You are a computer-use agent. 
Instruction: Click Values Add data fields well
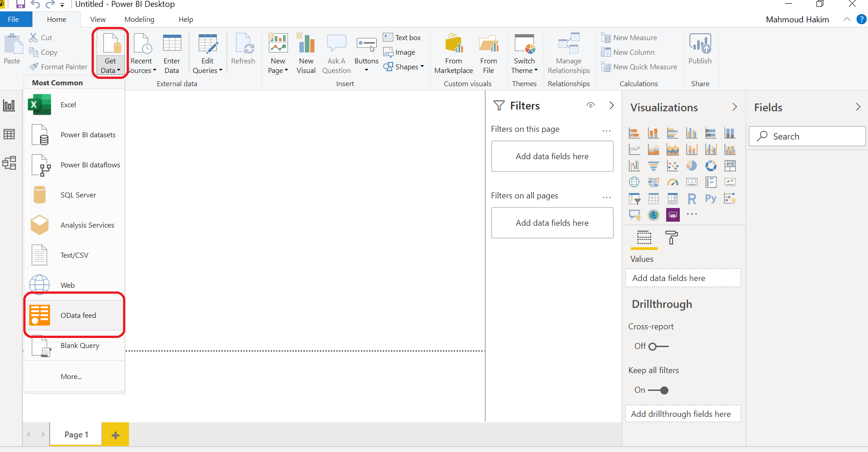click(x=683, y=278)
